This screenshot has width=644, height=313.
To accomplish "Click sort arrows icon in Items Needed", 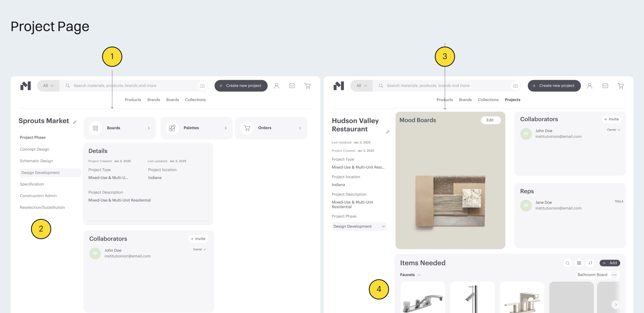I will [590, 263].
